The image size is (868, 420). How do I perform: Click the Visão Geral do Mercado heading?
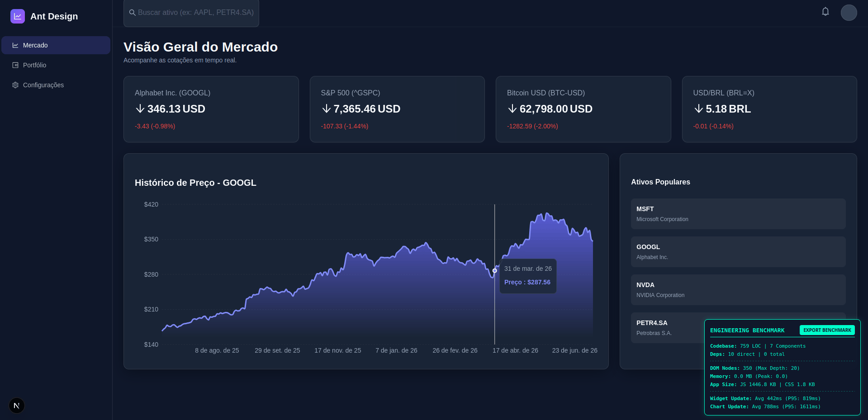(201, 47)
